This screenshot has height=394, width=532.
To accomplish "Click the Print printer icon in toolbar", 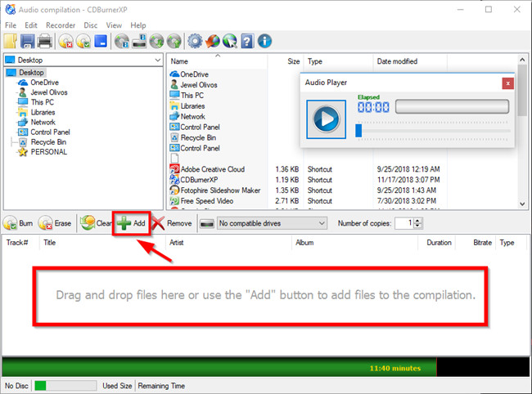I will click(x=45, y=41).
